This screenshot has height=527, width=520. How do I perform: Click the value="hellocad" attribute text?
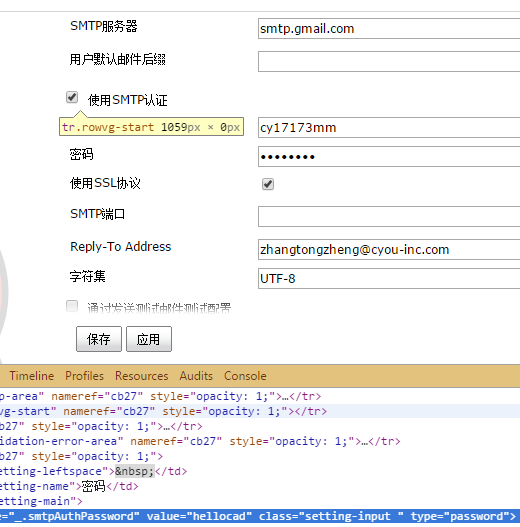pyautogui.click(x=199, y=516)
